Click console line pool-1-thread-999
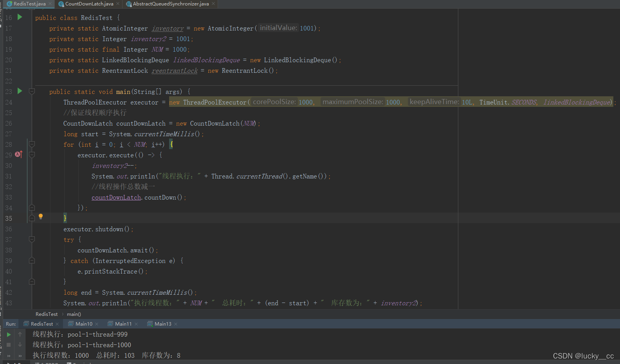620x364 pixels. tap(80, 334)
